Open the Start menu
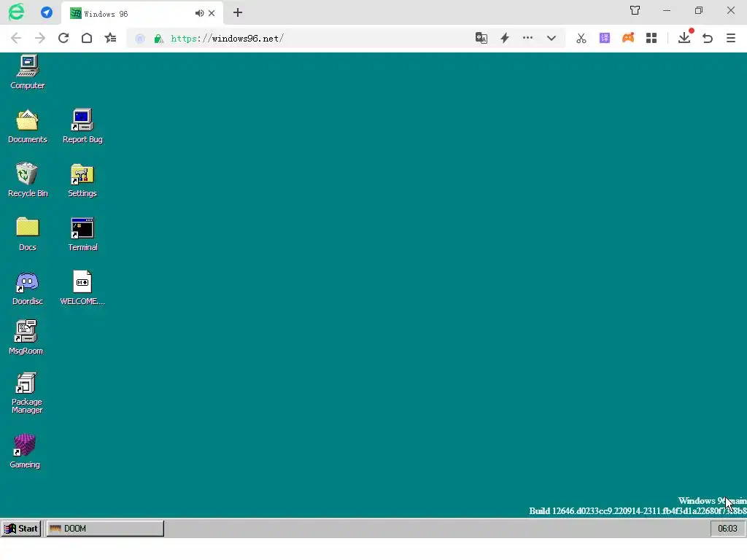This screenshot has height=560, width=747. click(x=21, y=529)
